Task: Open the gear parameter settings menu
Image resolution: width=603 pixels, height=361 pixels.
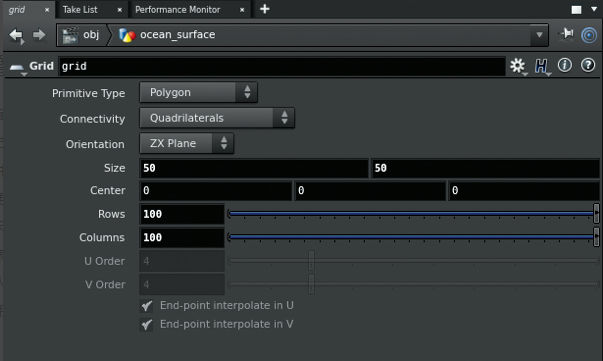Action: pyautogui.click(x=518, y=66)
